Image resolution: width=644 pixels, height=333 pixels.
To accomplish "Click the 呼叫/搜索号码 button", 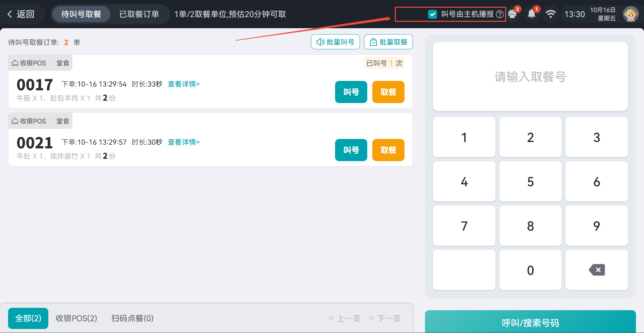I will click(530, 322).
